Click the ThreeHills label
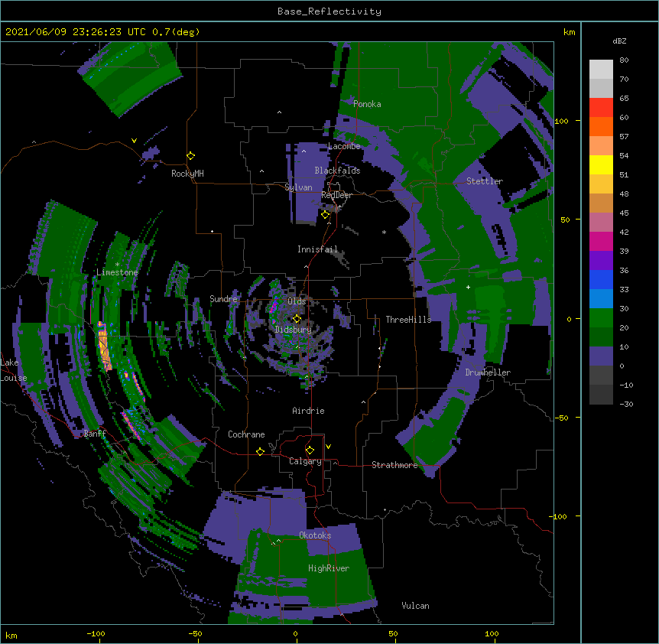The image size is (659, 644). (x=408, y=320)
